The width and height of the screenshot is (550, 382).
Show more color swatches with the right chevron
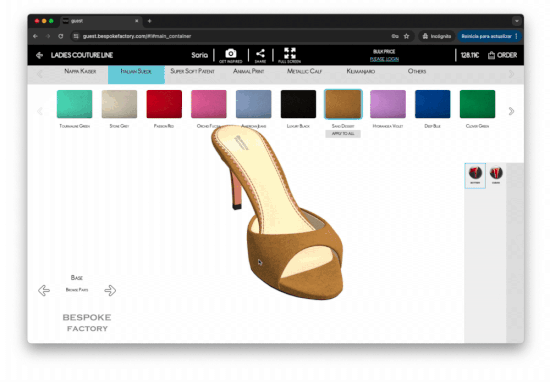click(511, 111)
